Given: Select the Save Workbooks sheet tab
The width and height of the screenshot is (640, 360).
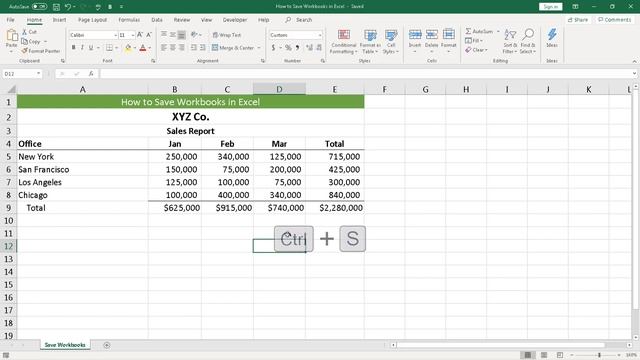Looking at the screenshot, I should point(65,345).
